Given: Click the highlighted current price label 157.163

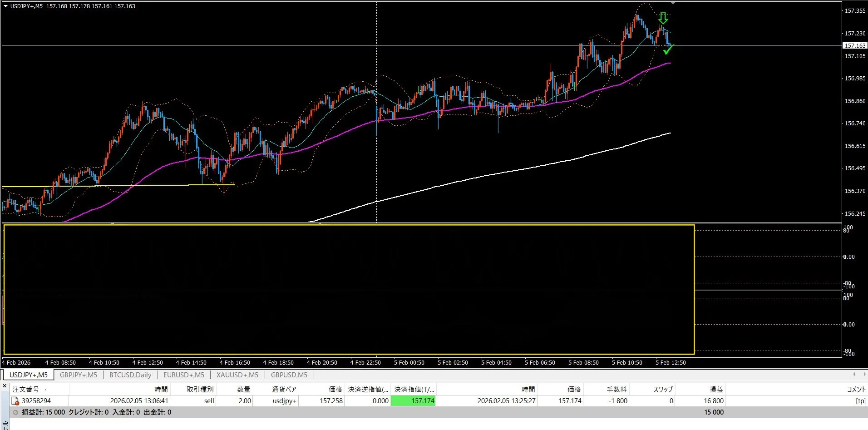Looking at the screenshot, I should pos(854,45).
